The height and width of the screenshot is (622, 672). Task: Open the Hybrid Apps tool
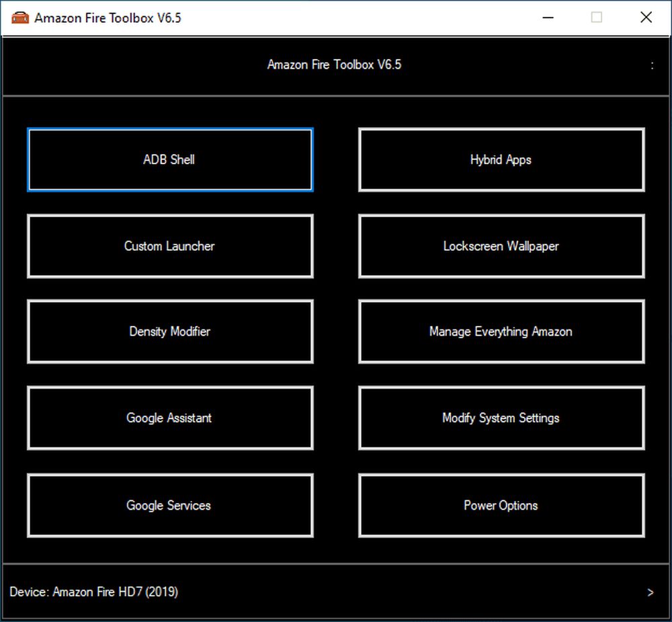click(x=501, y=160)
